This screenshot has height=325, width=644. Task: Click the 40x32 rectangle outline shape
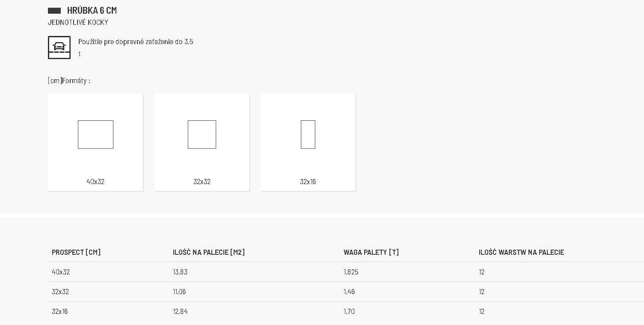[95, 134]
